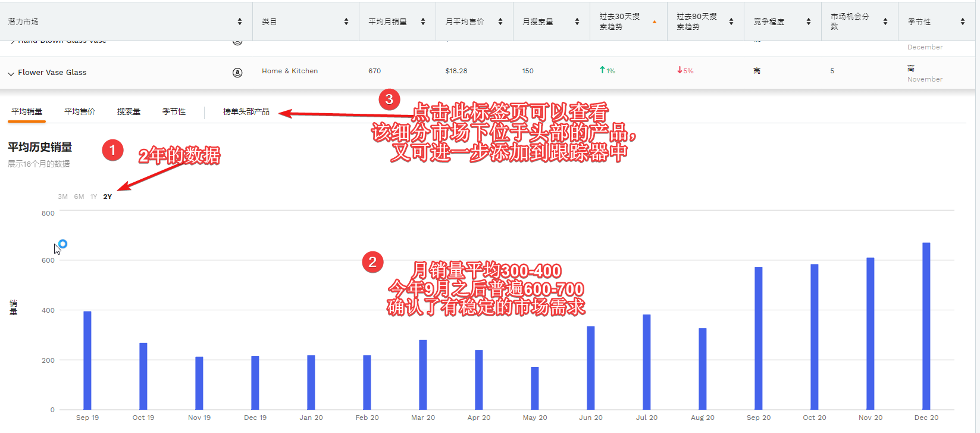Image resolution: width=980 pixels, height=433 pixels.
Task: Sort by 竞争程度 column sort icon
Action: 809,21
